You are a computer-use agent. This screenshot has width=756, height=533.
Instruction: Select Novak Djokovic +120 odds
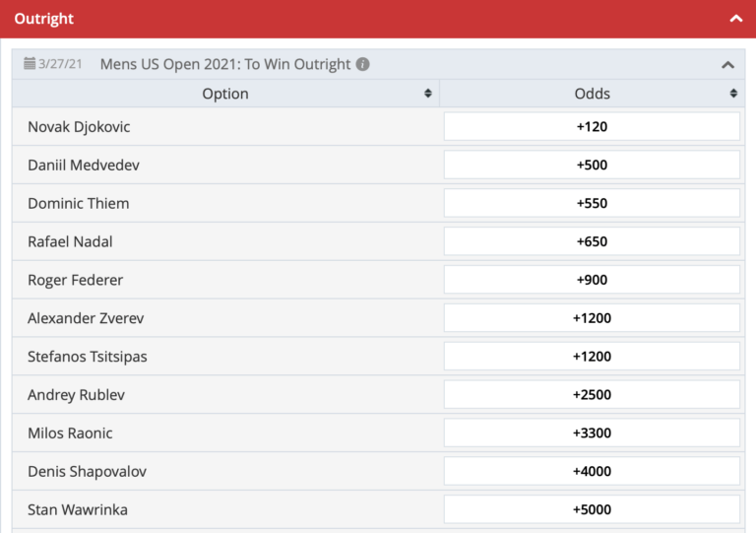[x=592, y=126]
